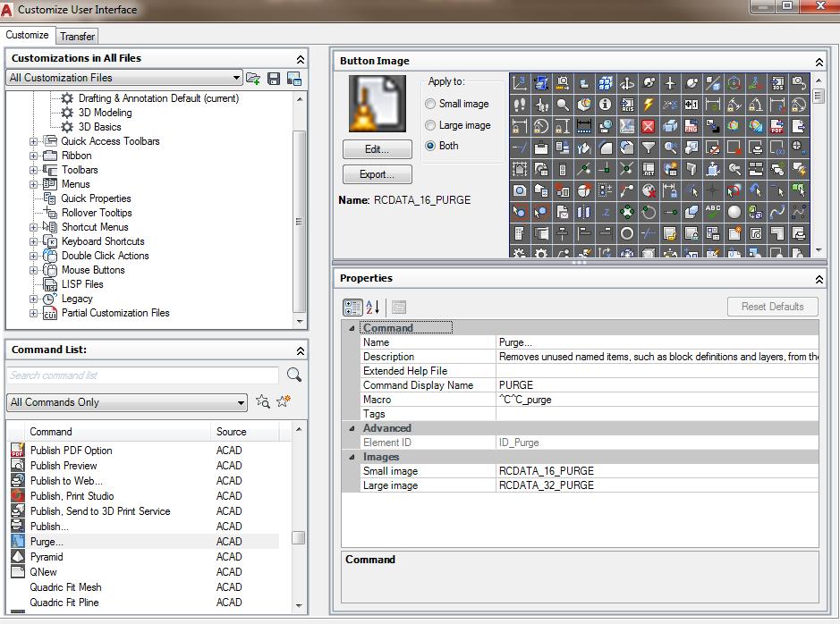The height and width of the screenshot is (624, 840).
Task: Create a new command with the star icon
Action: (283, 401)
